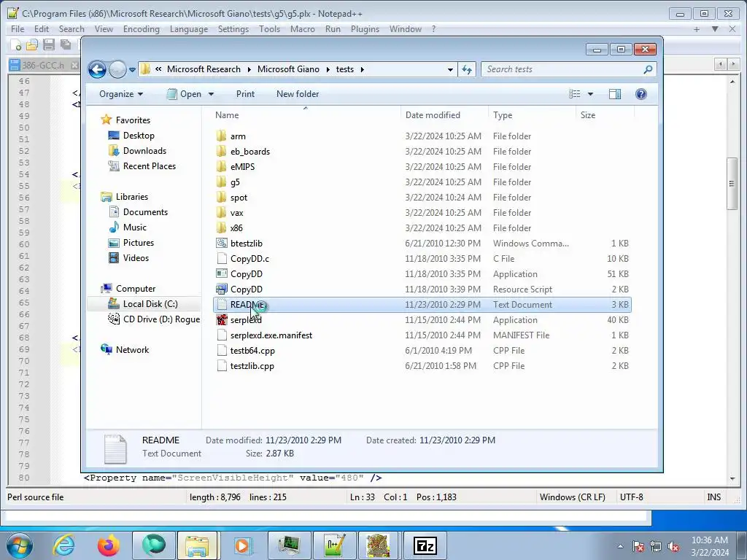This screenshot has width=747, height=560.
Task: Open Notepad++ Encoding menu
Action: (x=141, y=29)
